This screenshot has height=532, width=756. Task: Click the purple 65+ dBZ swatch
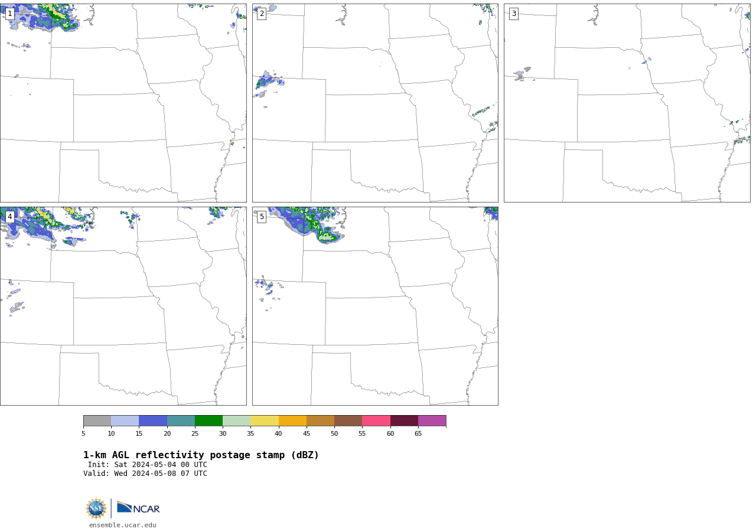click(432, 420)
